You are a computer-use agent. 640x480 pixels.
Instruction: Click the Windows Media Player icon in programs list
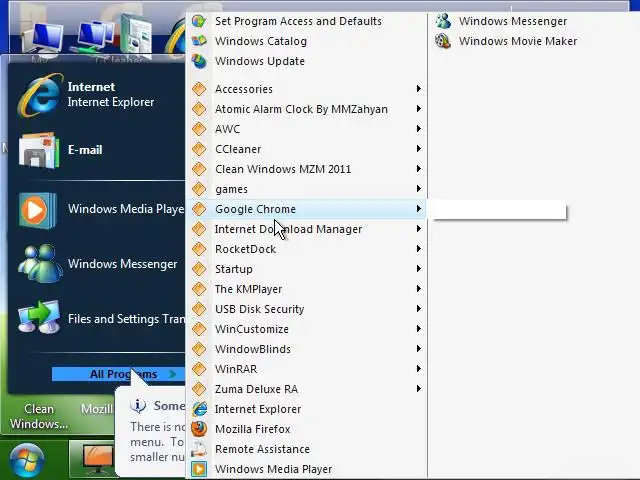point(199,469)
